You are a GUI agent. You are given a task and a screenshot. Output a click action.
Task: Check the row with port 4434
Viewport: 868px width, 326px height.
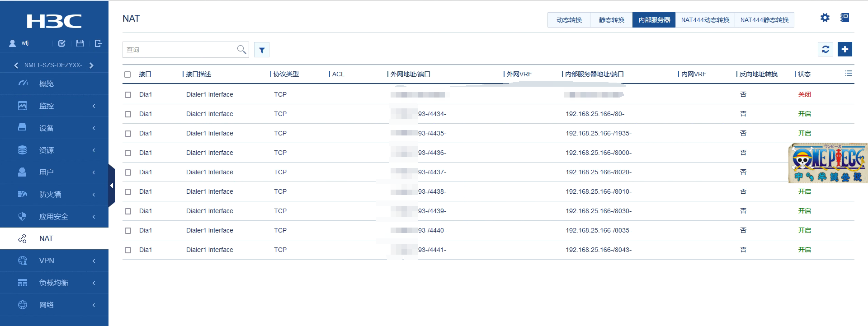pyautogui.click(x=128, y=114)
